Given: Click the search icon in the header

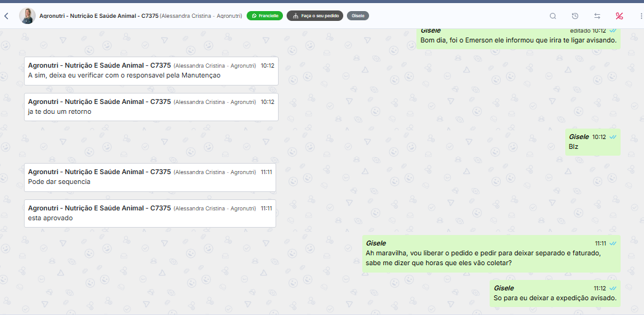Looking at the screenshot, I should (553, 16).
